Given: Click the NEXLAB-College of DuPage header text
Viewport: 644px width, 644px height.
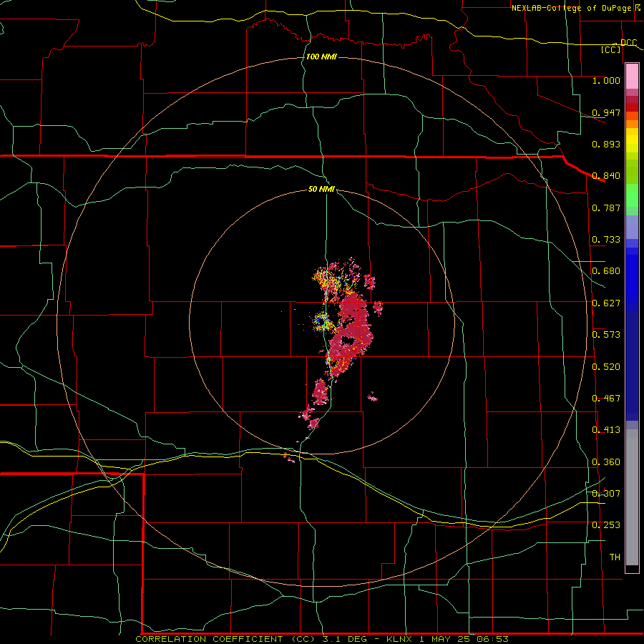Looking at the screenshot, I should pyautogui.click(x=571, y=8).
